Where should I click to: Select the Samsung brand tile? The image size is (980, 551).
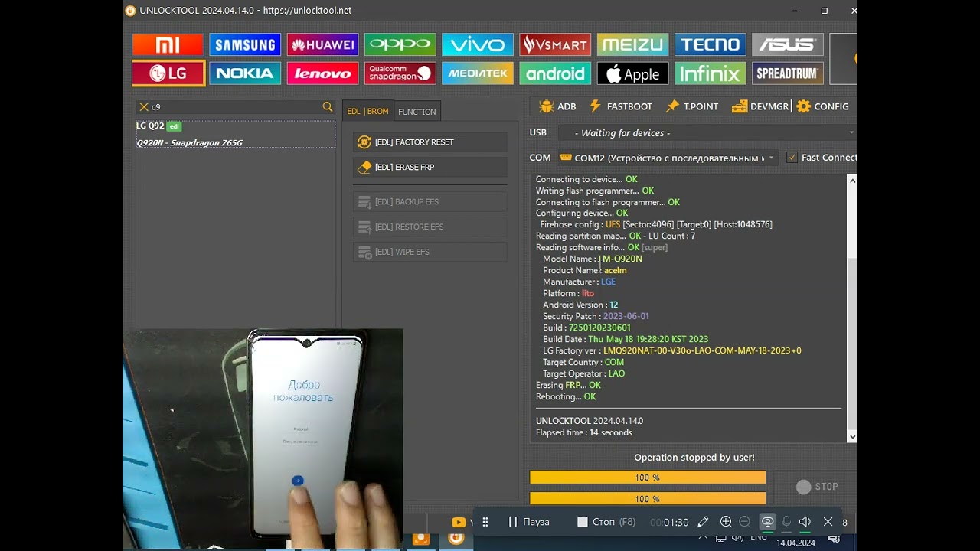tap(245, 44)
